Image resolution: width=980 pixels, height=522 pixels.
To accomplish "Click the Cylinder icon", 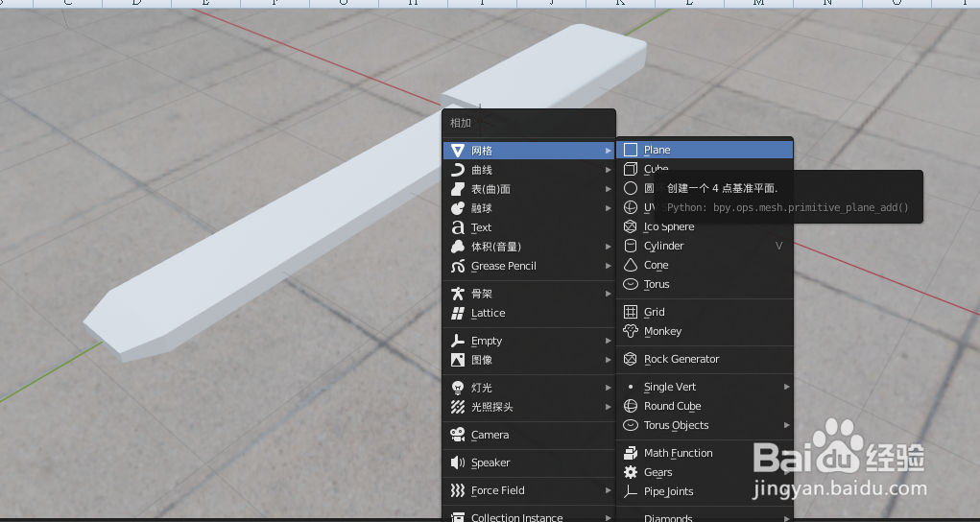I will click(631, 246).
